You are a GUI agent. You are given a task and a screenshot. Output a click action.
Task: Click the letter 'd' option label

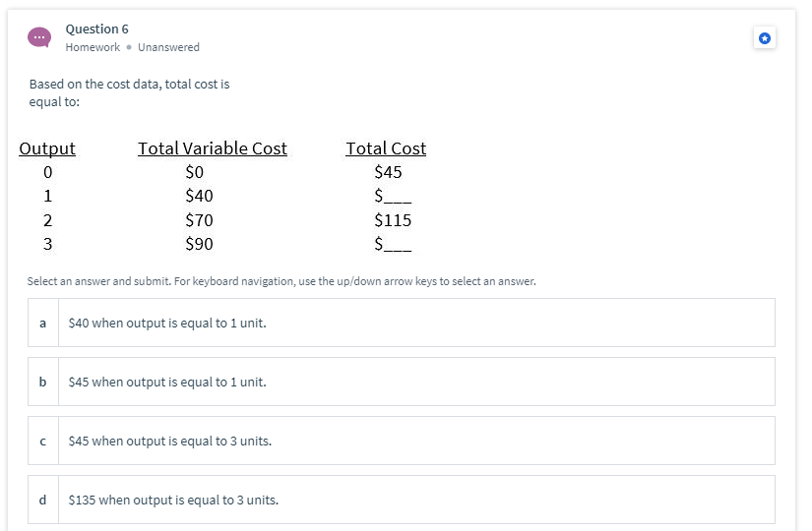[x=43, y=500]
